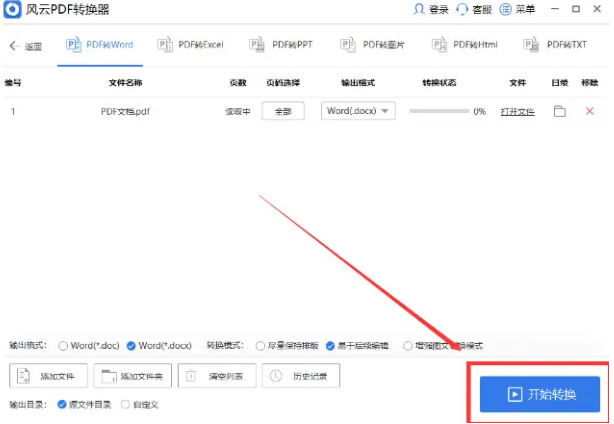This screenshot has height=424, width=614.
Task: Open the Word(.docx) output format dropdown
Action: click(x=358, y=111)
